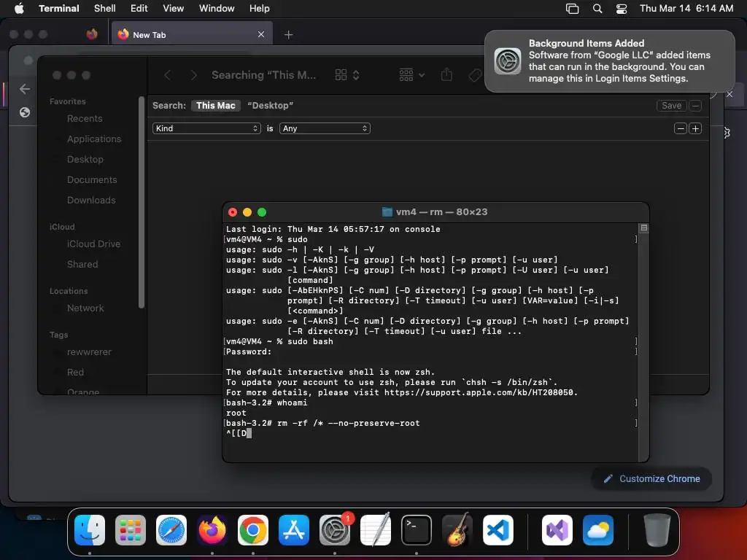The image size is (747, 560).
Task: Open System Settings with badge in Dock
Action: (335, 530)
